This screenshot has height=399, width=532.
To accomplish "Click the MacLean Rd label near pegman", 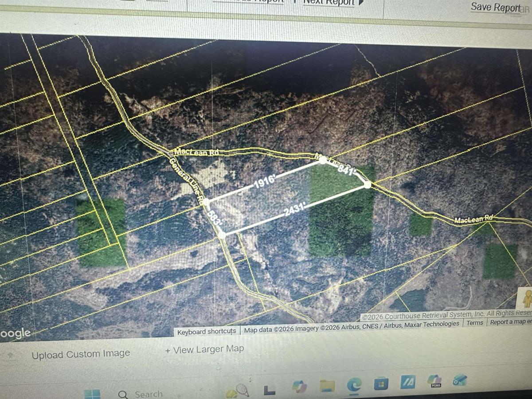I will 474,219.
